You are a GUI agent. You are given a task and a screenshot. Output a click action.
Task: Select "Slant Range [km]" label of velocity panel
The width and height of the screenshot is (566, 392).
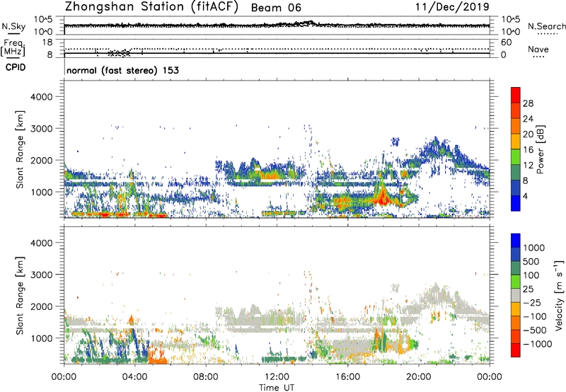(20, 295)
